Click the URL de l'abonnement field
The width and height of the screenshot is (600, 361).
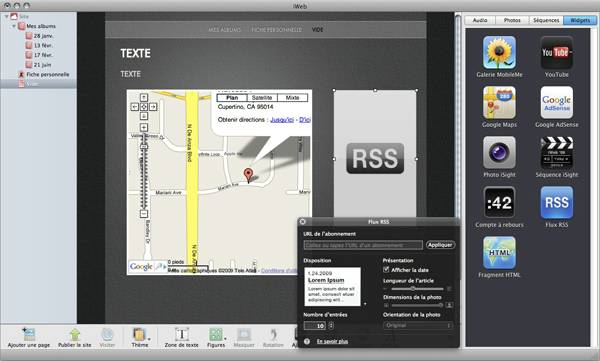point(363,245)
